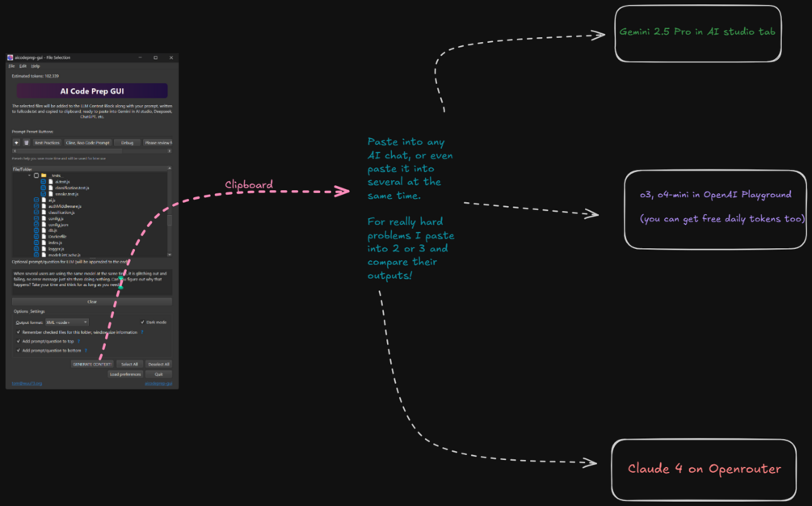This screenshot has width=812, height=506.
Task: Click the AI Code Prep GUI banner
Action: [92, 91]
